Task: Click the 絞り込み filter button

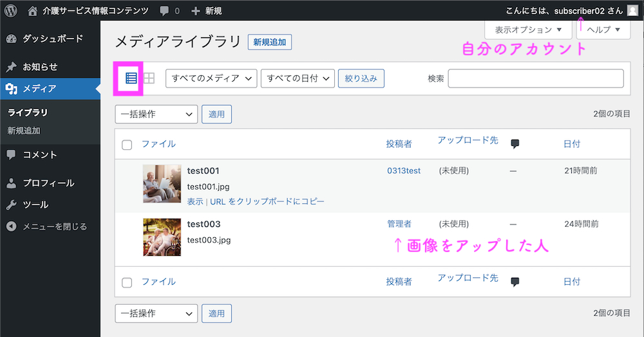Action: pyautogui.click(x=361, y=78)
